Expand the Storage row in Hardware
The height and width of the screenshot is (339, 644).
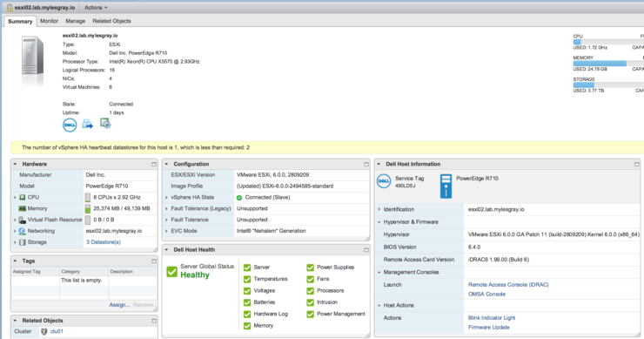coord(15,242)
